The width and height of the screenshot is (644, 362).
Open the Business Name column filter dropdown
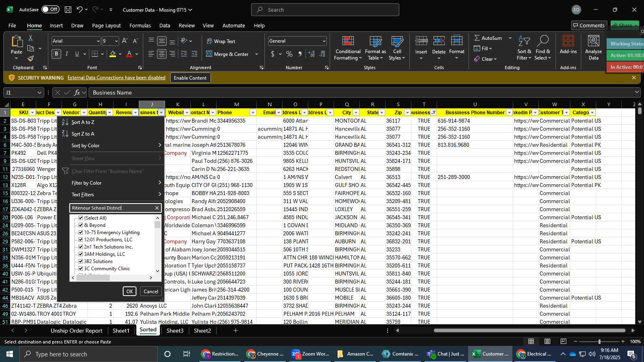pos(161,113)
